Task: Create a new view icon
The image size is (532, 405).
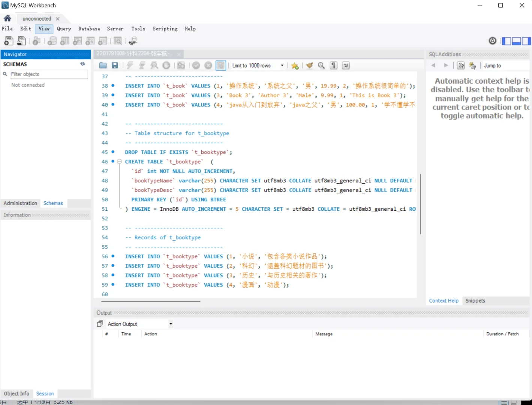Action: pos(78,41)
